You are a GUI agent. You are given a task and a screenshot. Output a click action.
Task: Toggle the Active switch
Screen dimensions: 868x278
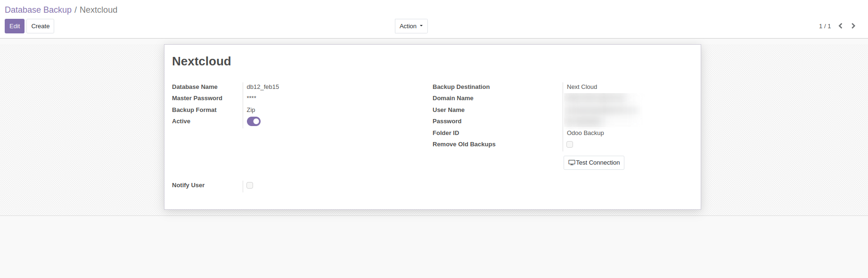point(254,121)
